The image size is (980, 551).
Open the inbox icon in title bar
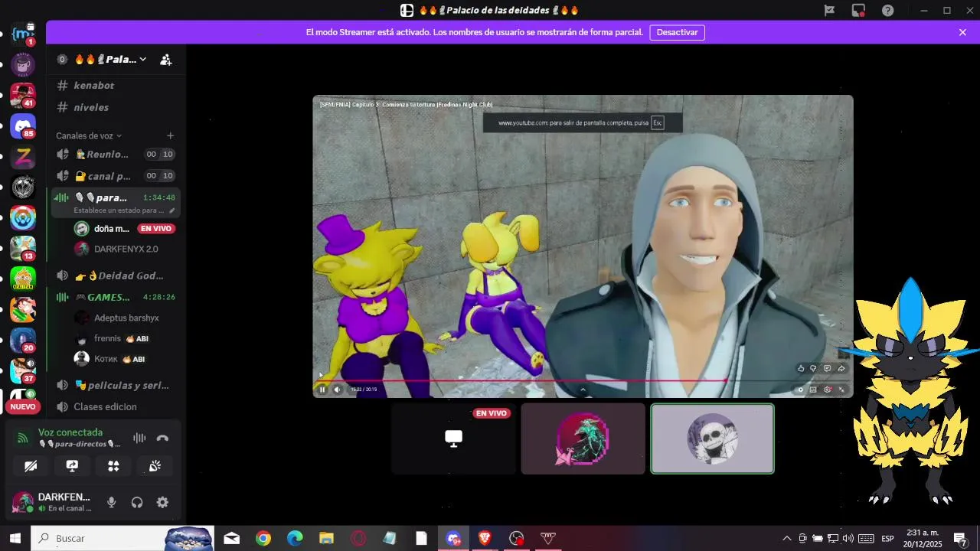858,10
